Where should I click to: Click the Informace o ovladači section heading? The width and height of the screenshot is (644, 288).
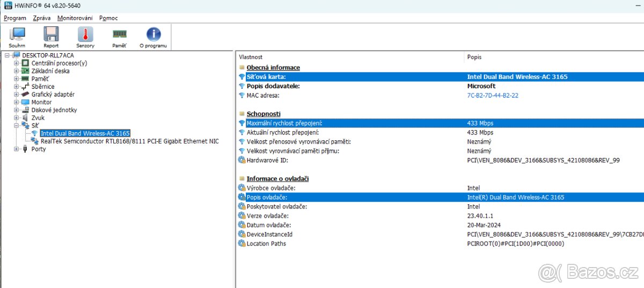pyautogui.click(x=277, y=178)
